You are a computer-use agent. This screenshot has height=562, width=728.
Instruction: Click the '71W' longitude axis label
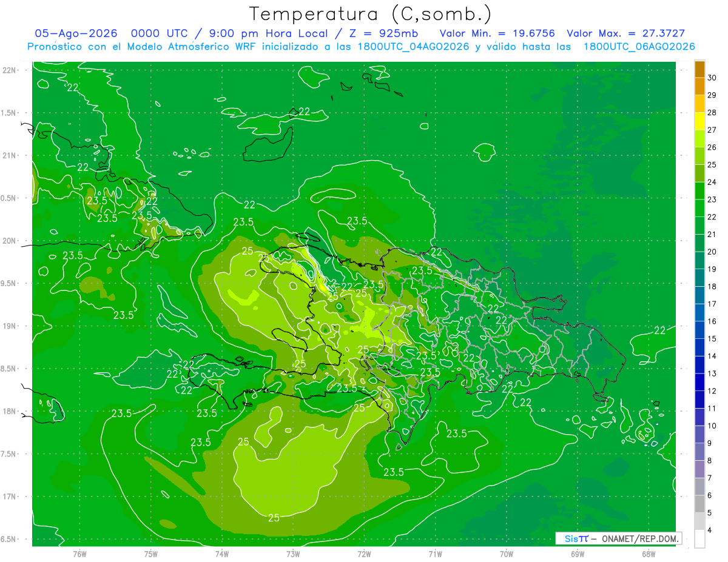435,554
